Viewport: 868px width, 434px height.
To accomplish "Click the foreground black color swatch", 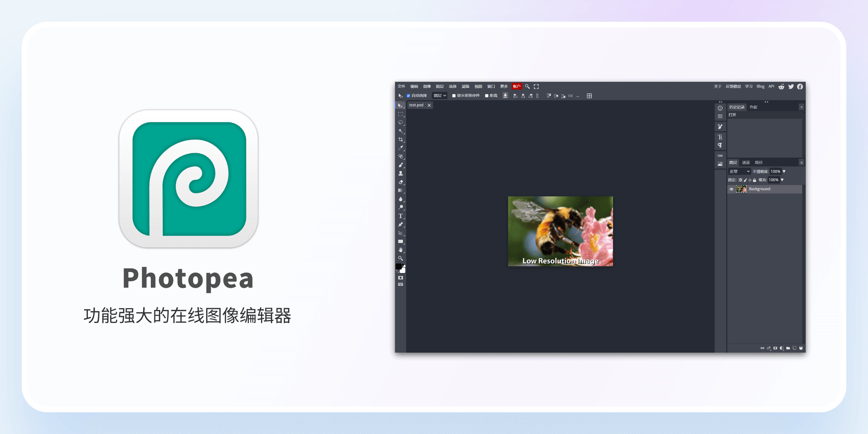I will 399,267.
